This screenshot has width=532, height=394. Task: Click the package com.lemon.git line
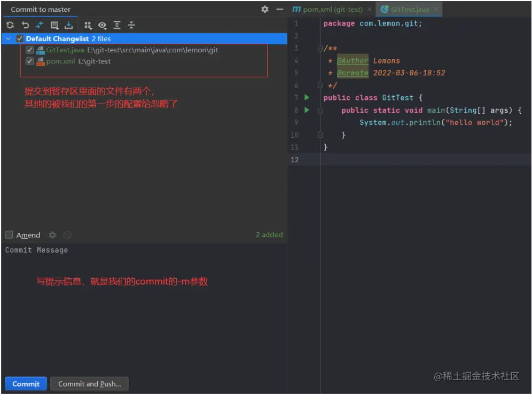(372, 23)
